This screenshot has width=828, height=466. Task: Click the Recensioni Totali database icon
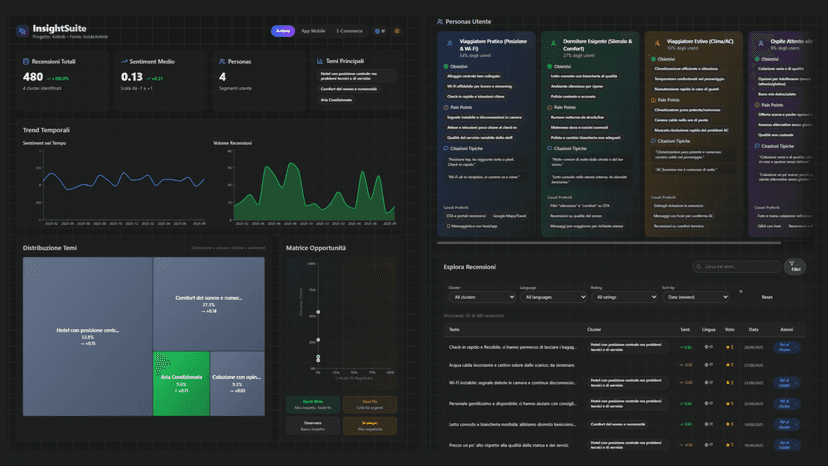(26, 61)
